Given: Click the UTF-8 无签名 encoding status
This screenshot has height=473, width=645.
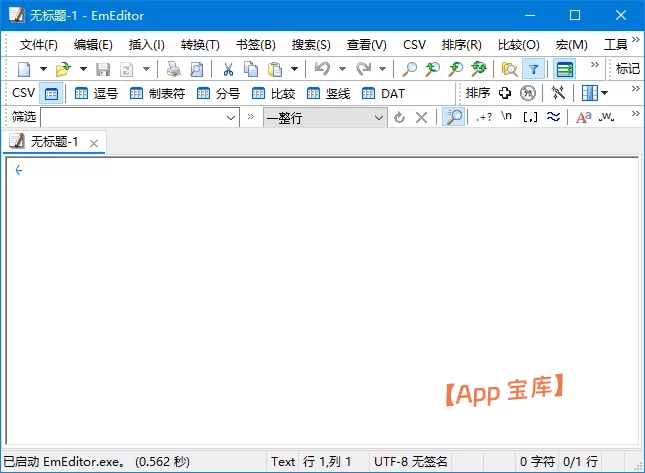Looking at the screenshot, I should pos(410,462).
